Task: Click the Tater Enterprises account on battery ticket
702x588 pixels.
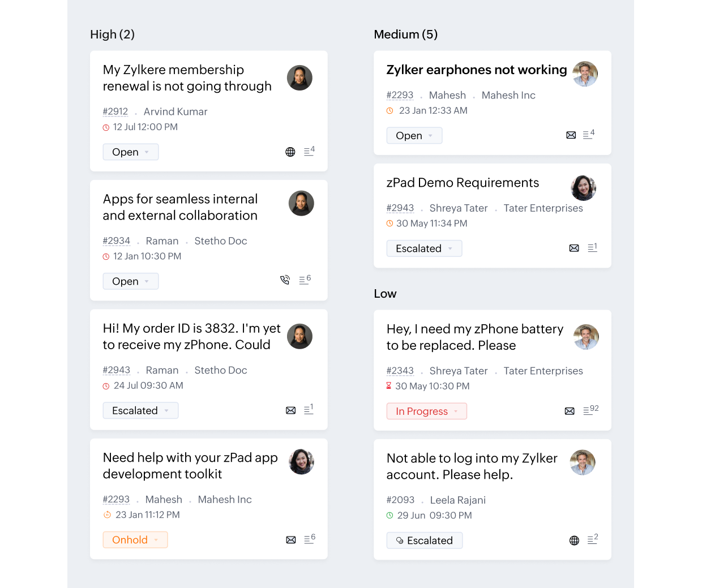Action: click(543, 371)
